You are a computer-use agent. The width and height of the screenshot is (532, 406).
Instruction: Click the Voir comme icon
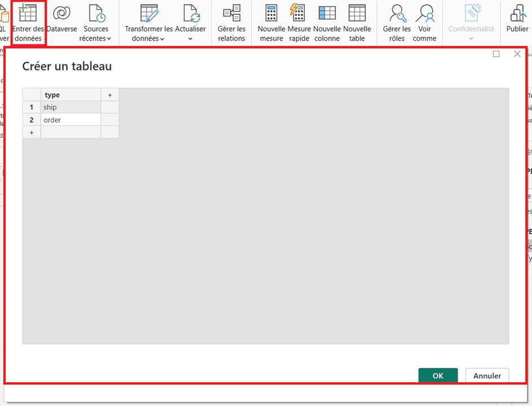pos(424,14)
